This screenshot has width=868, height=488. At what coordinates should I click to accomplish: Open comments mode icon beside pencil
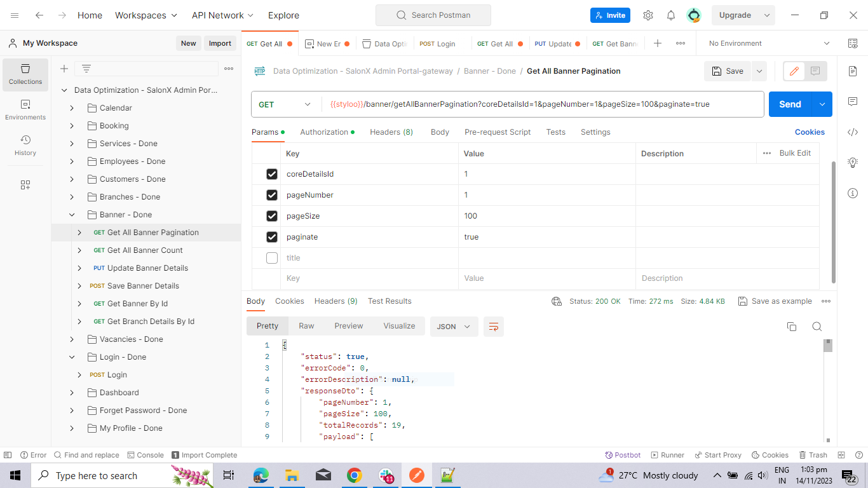[x=816, y=71]
